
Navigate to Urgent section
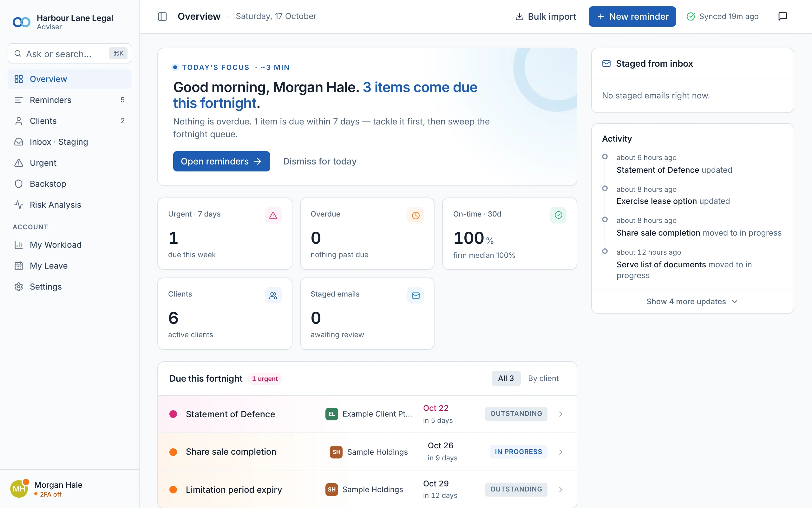(69, 163)
